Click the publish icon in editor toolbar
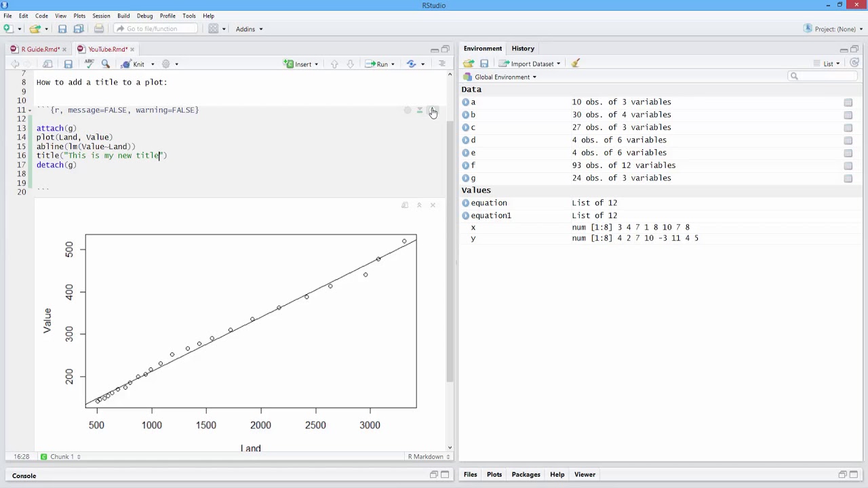Viewport: 868px width, 488px height. 412,64
